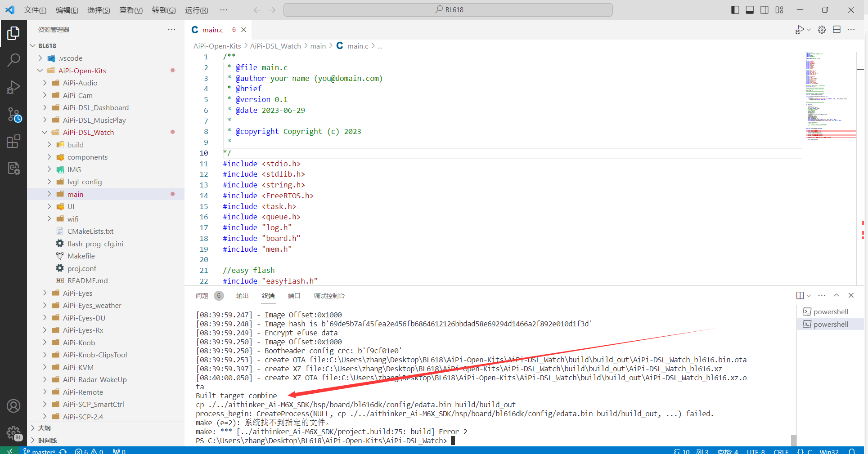Toggle bottom panel layout icon
The height and width of the screenshot is (454, 868).
pyautogui.click(x=750, y=10)
